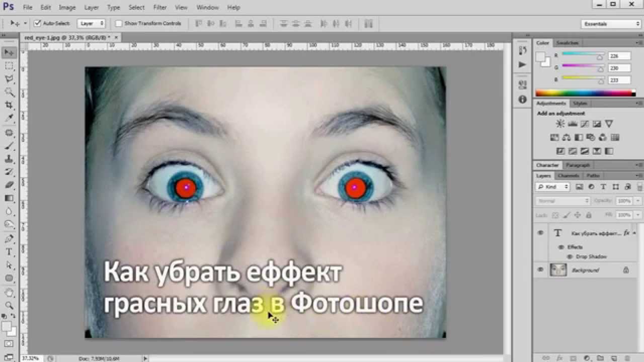Click the red channel slider
Viewport: 644px width, 362px height.
pyautogui.click(x=583, y=54)
